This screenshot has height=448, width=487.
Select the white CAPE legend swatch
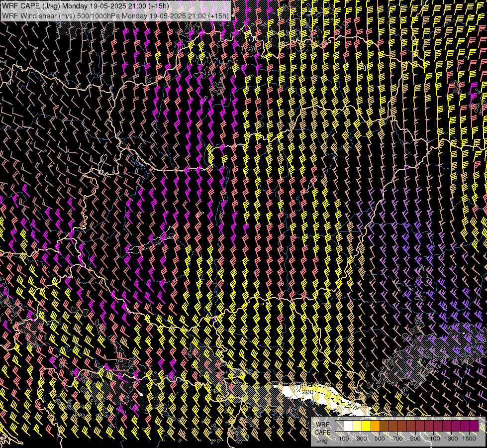pos(349,426)
